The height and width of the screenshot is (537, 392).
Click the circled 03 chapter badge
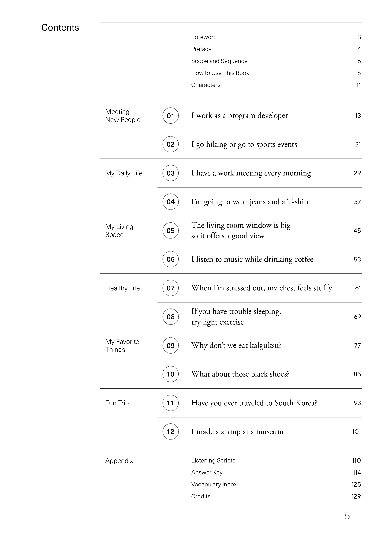click(170, 173)
